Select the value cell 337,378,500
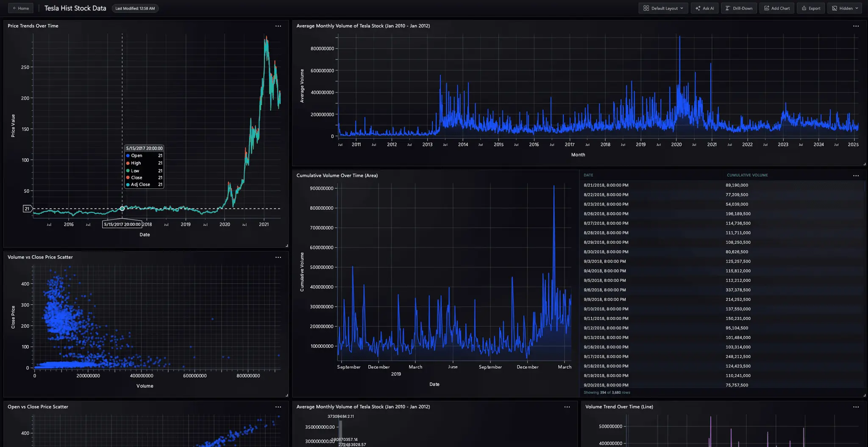 [738, 290]
